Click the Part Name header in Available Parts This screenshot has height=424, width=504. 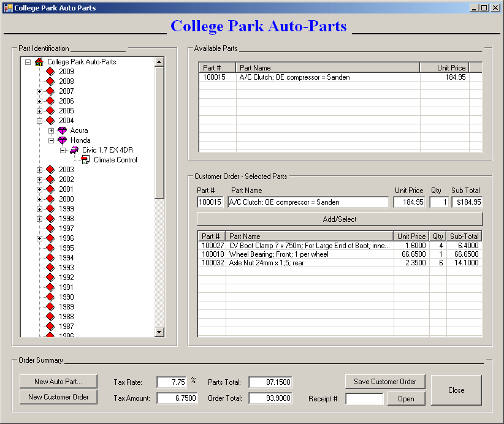pyautogui.click(x=328, y=68)
